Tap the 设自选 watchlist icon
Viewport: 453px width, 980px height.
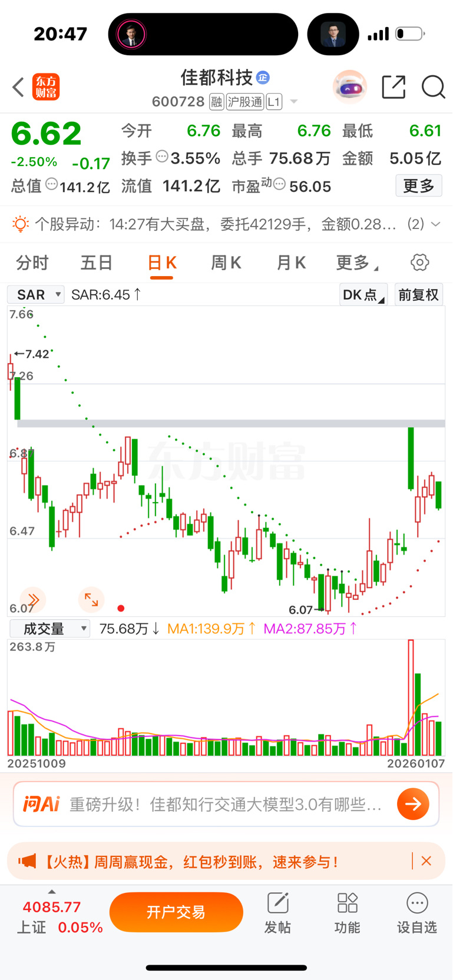417,913
